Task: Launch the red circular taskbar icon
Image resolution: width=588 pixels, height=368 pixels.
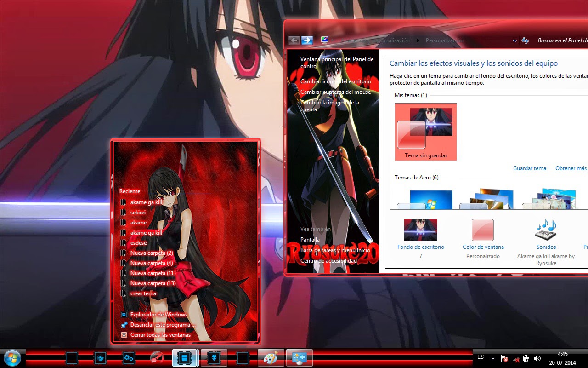Action: pos(157,358)
